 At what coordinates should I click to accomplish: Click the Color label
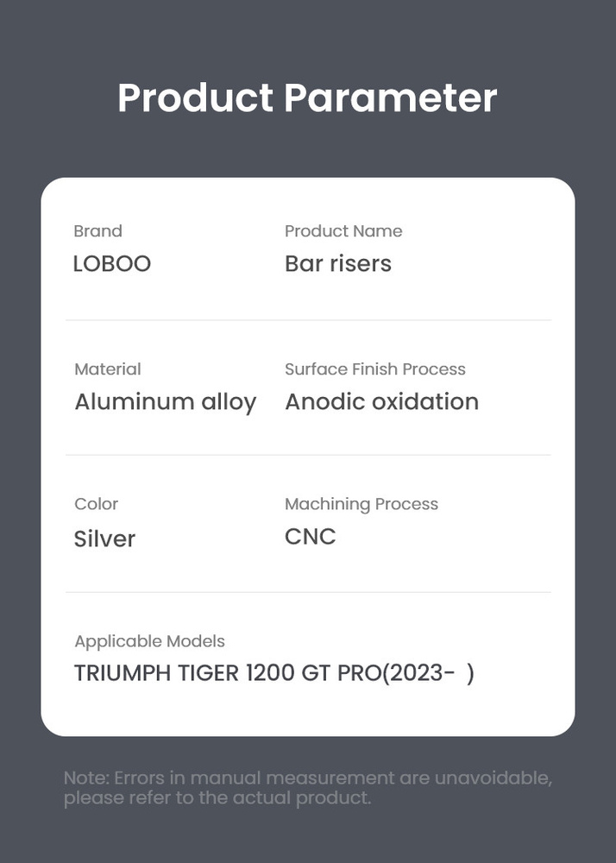tap(97, 504)
